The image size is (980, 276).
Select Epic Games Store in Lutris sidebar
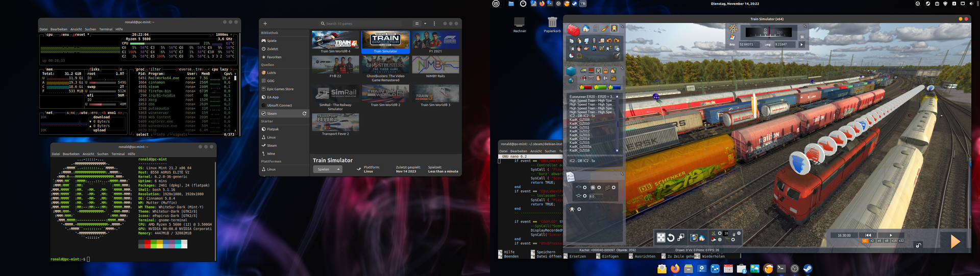(x=280, y=89)
